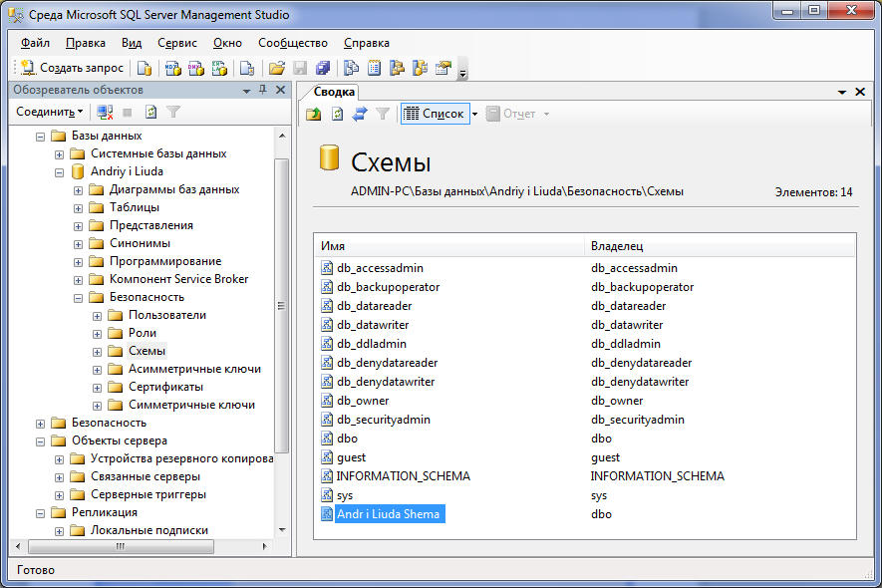Click the guest schema icon
882x588 pixels.
point(326,456)
